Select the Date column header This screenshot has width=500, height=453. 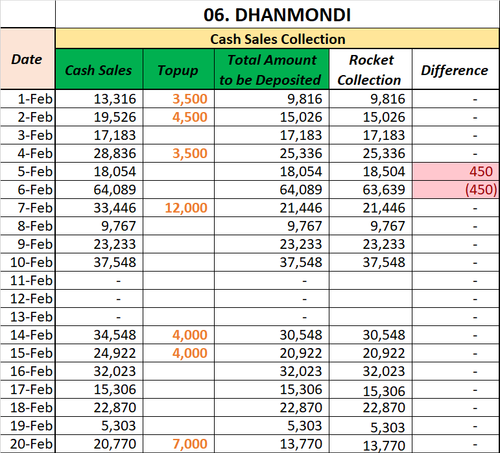[27, 59]
